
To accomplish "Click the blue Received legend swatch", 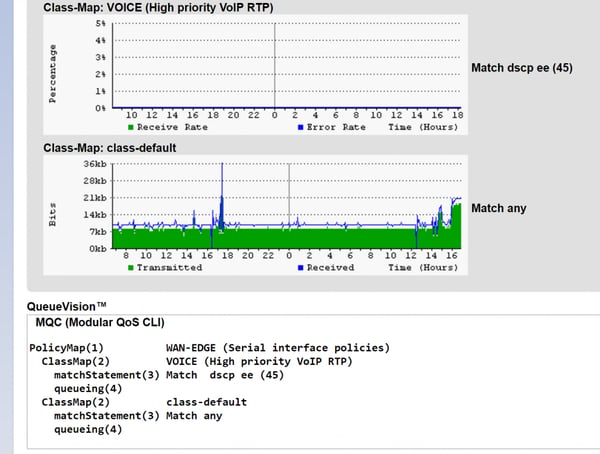I will pyautogui.click(x=301, y=267).
